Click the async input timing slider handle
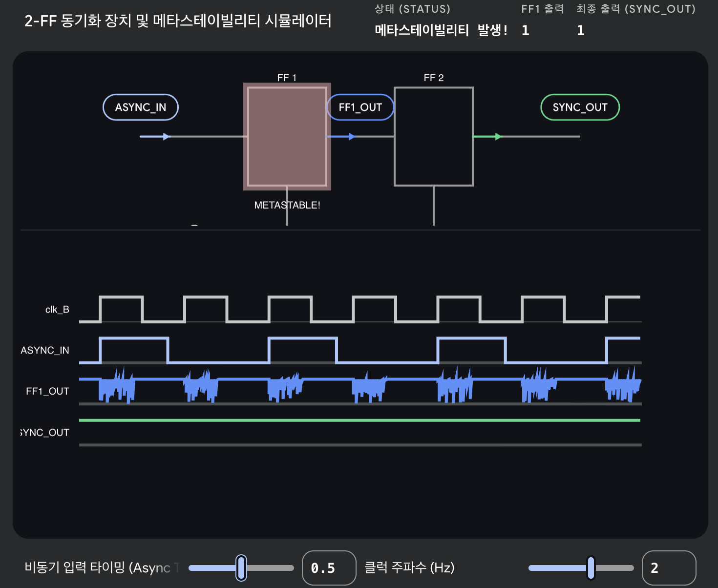Screen dimensions: 718x588 pos(241,567)
